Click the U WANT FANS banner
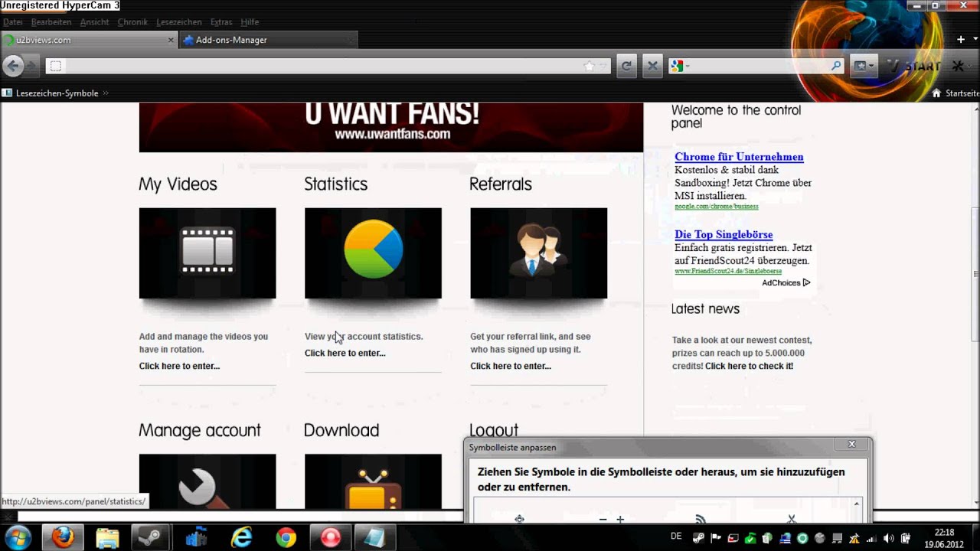The height and width of the screenshot is (551, 980). (x=391, y=128)
